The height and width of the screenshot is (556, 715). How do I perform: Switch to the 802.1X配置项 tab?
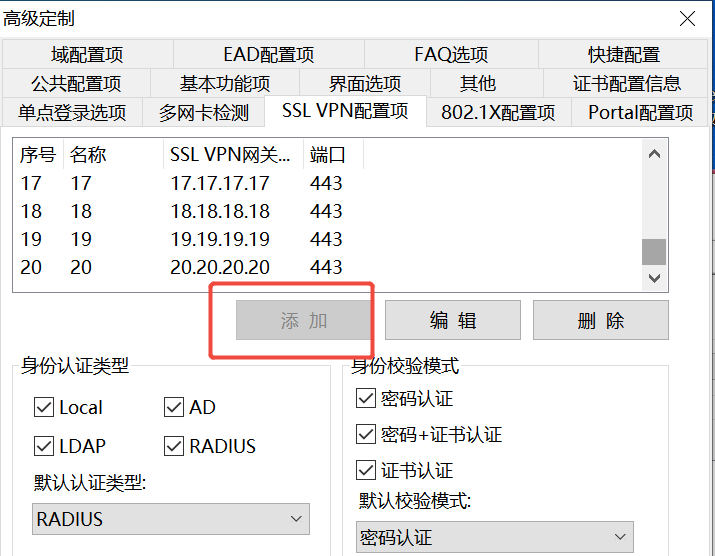click(x=498, y=112)
